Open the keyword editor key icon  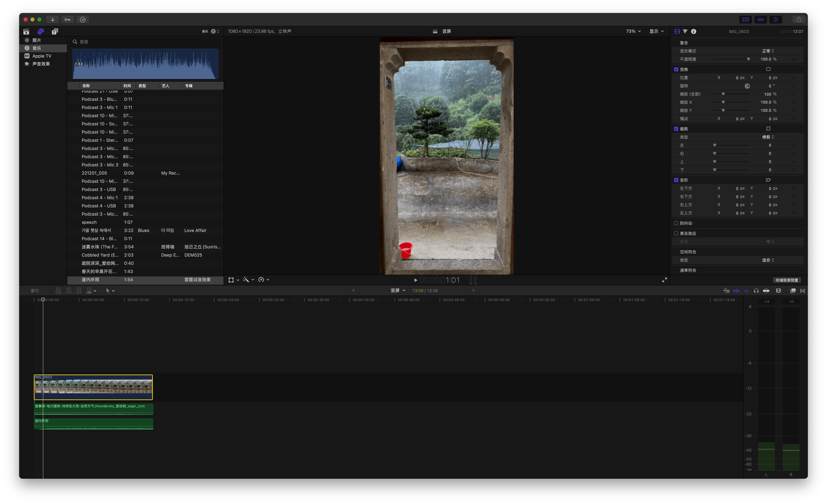(68, 19)
